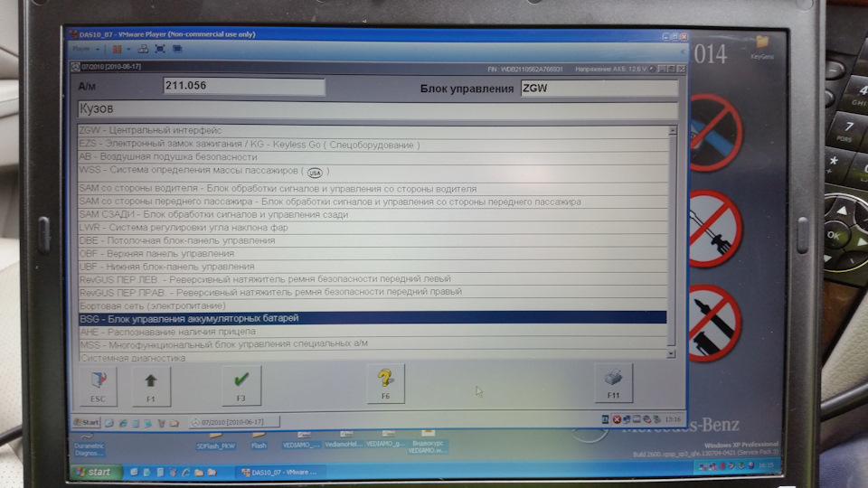The image size is (868, 488).
Task: Click the guest Start button
Action: pos(87,423)
